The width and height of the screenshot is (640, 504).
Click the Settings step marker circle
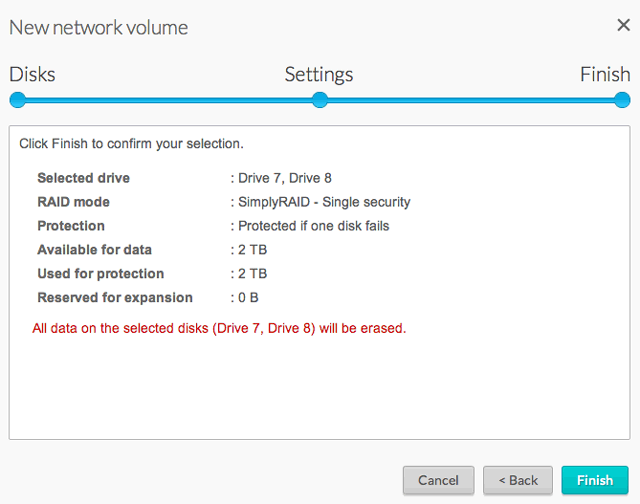(x=320, y=100)
